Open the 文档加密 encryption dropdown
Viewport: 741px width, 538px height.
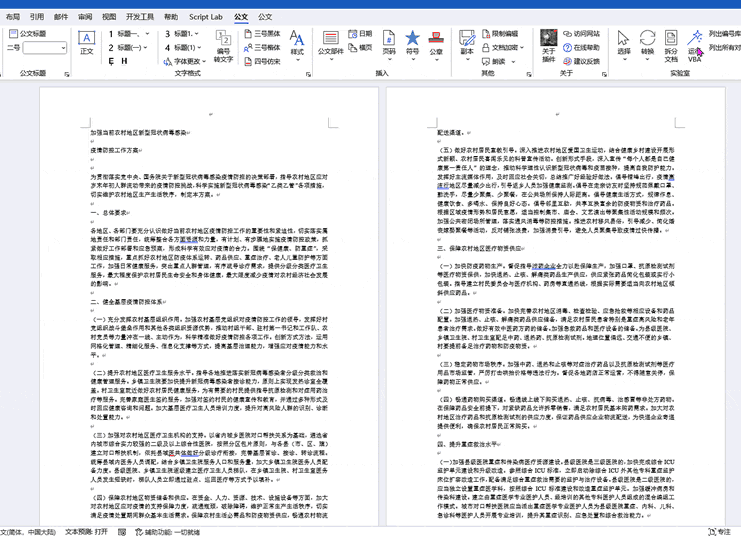click(503, 47)
